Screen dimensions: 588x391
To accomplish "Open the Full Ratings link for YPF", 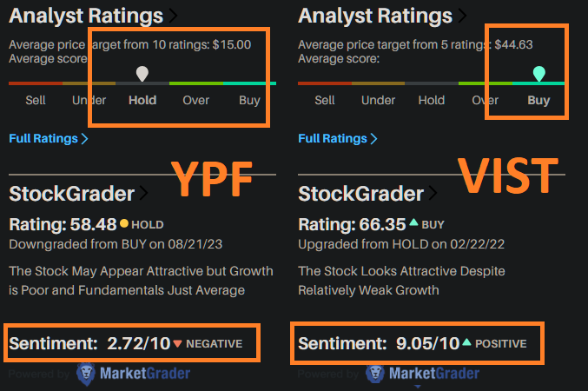I will 49,138.
